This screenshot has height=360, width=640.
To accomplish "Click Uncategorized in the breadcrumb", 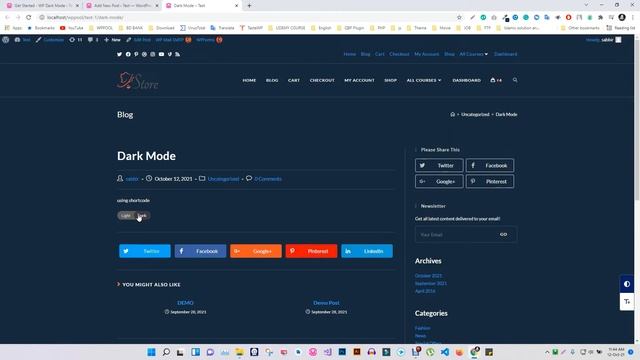I will pyautogui.click(x=475, y=114).
